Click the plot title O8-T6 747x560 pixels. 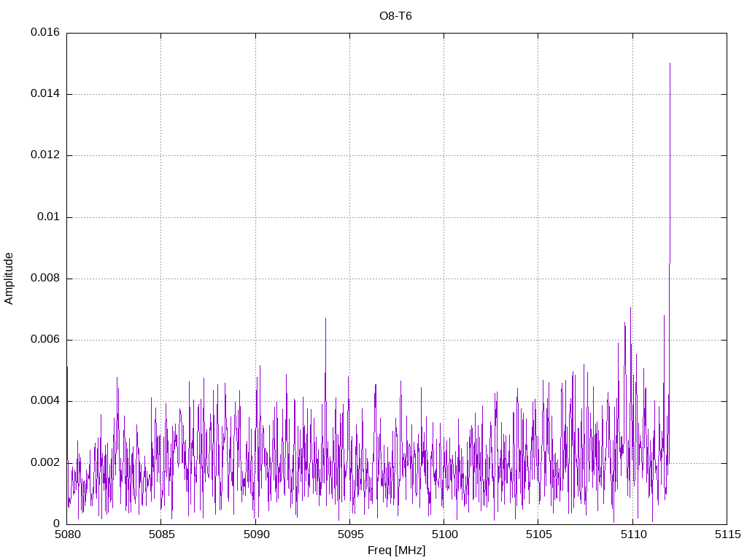pos(396,16)
